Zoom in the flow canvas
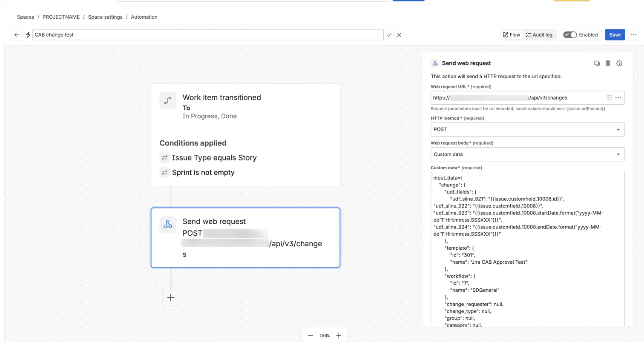 point(339,336)
